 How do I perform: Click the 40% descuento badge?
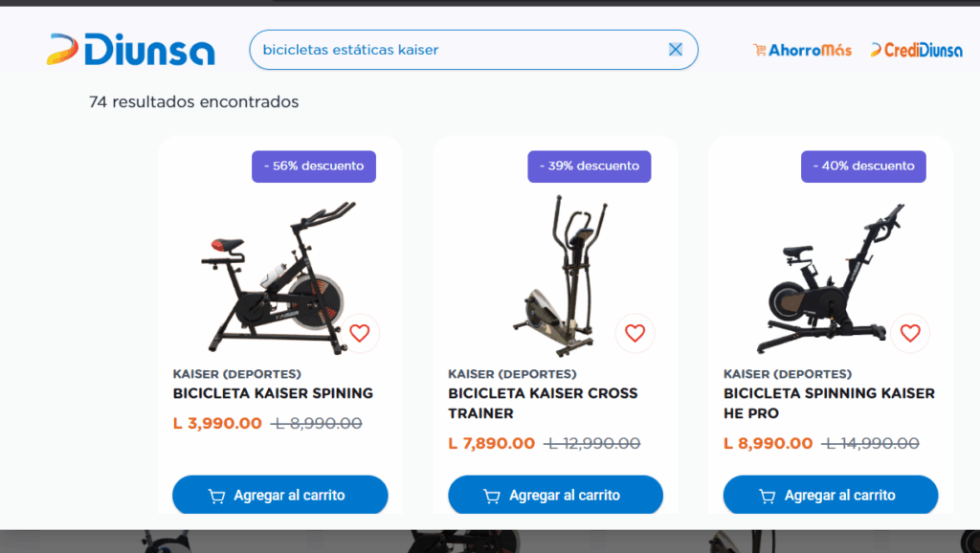click(864, 166)
